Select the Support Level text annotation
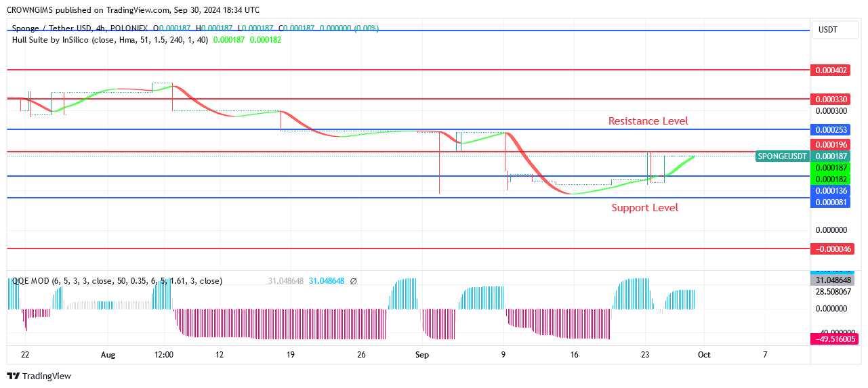The height and width of the screenshot is (388, 868). coord(644,208)
